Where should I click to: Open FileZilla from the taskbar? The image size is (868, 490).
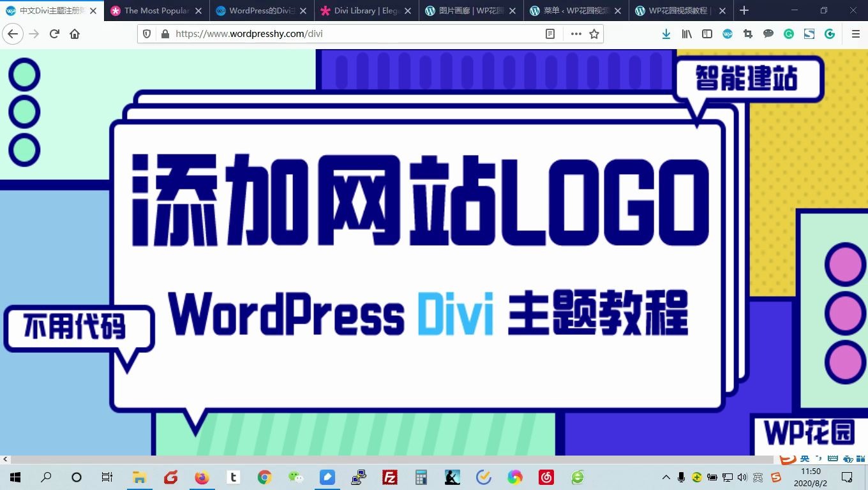389,477
